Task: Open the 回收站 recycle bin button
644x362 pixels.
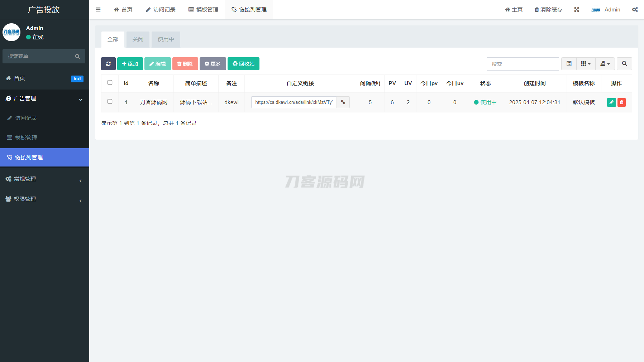Action: pos(243,64)
